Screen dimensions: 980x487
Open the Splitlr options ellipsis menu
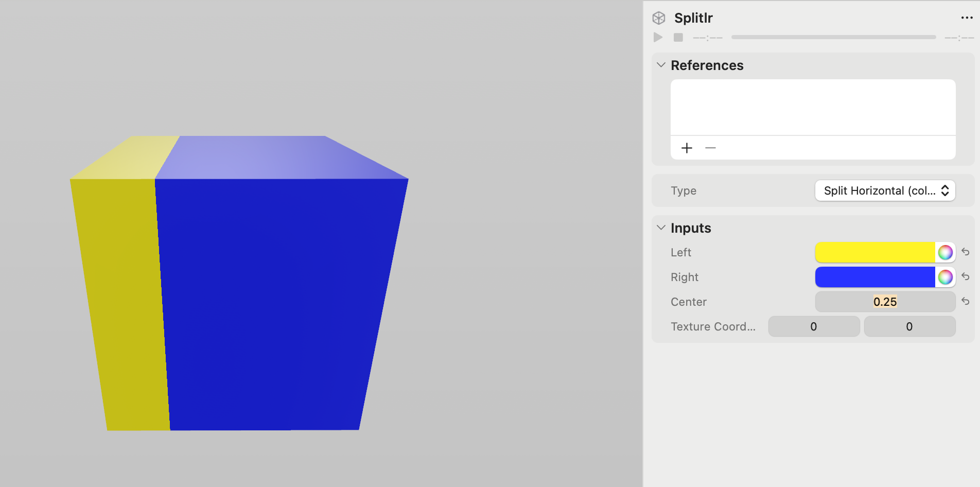pos(966,18)
